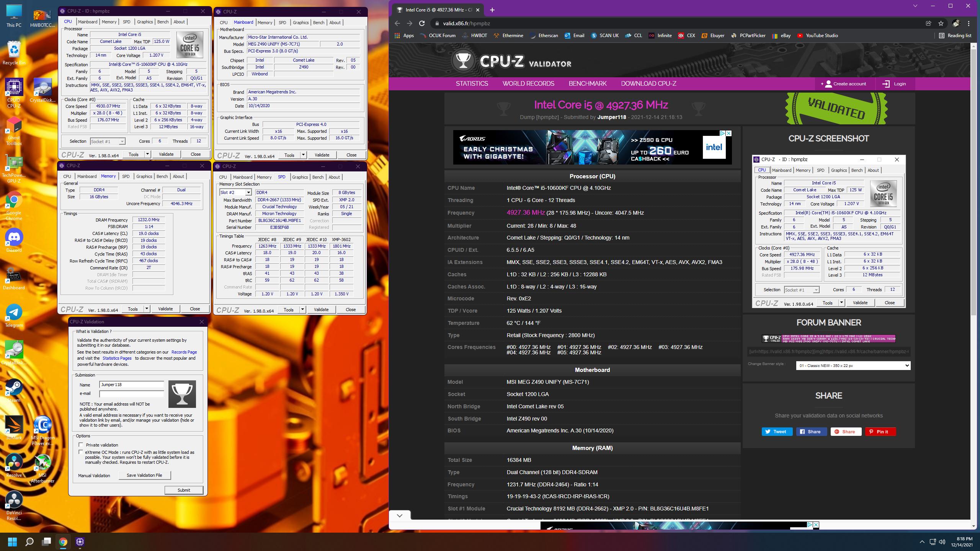This screenshot has width=980, height=551.
Task: Launch TechPowerUp GPU-Z desktop icon
Action: coord(14,169)
